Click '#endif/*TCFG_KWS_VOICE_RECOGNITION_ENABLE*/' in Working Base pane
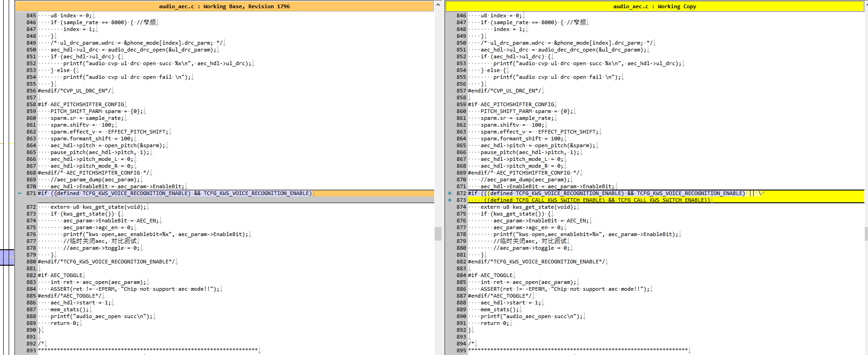The width and height of the screenshot is (868, 355). coord(106,262)
